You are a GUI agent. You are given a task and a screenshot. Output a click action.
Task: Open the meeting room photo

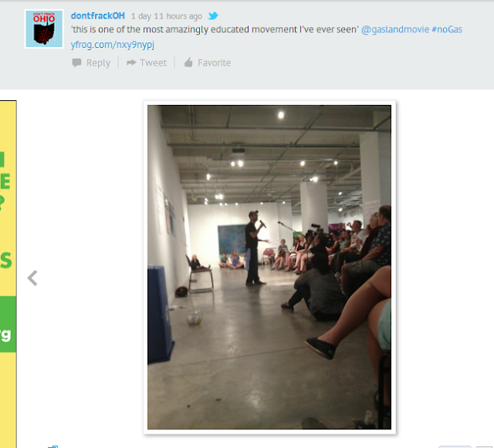tap(269, 267)
